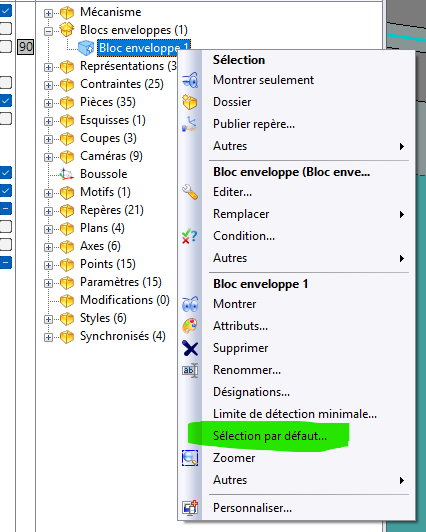Click the folder icon next to Plans (4)
The image size is (426, 532).
(67, 228)
